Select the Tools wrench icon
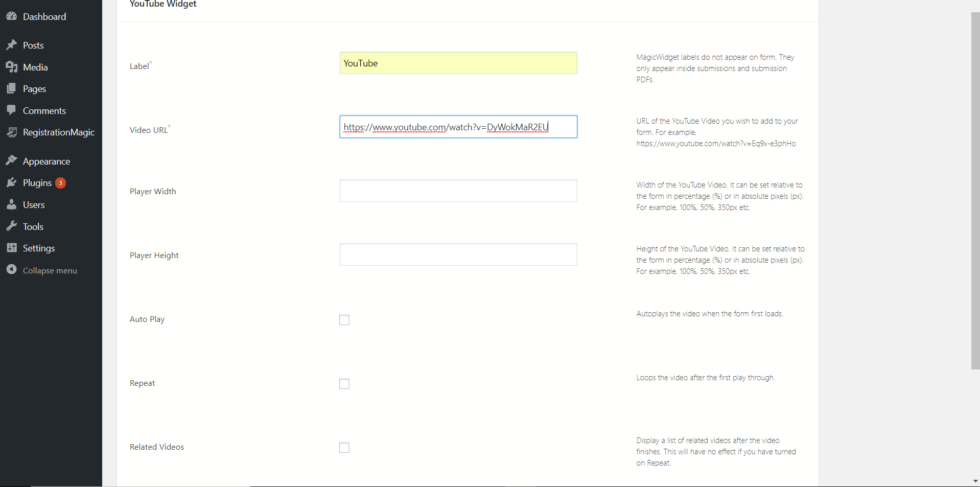Image resolution: width=980 pixels, height=487 pixels. click(12, 226)
